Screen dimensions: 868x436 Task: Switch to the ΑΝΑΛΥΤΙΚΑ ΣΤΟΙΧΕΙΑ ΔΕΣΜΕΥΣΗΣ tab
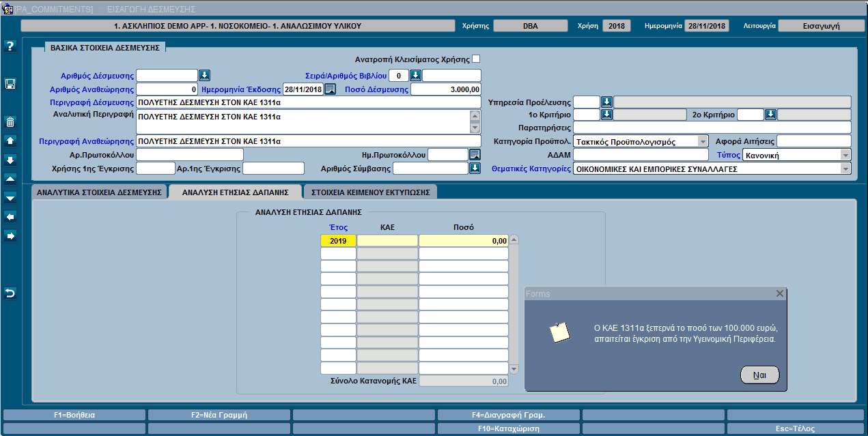[98, 192]
